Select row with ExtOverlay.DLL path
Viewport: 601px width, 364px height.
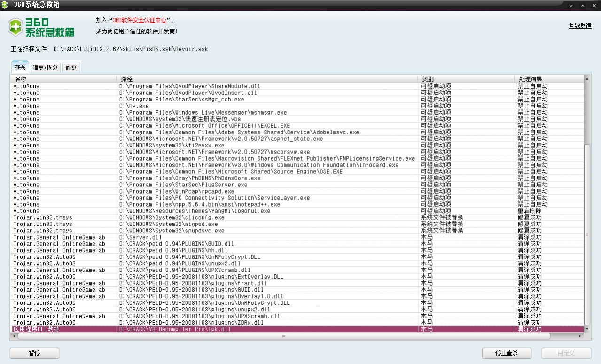297,277
